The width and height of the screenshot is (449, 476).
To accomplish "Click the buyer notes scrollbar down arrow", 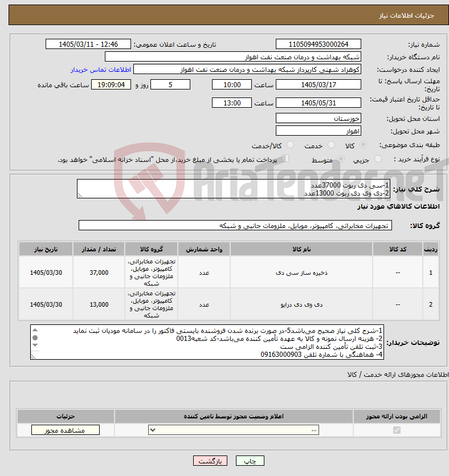I will tap(35, 345).
